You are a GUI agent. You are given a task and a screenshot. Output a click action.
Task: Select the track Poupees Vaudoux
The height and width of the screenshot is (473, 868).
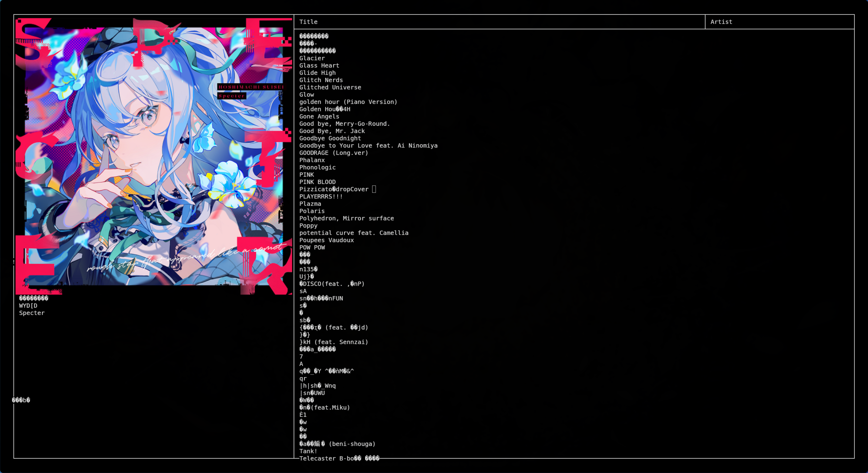click(x=327, y=240)
